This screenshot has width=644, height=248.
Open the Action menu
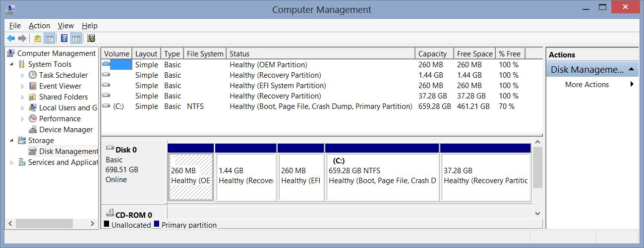click(39, 26)
